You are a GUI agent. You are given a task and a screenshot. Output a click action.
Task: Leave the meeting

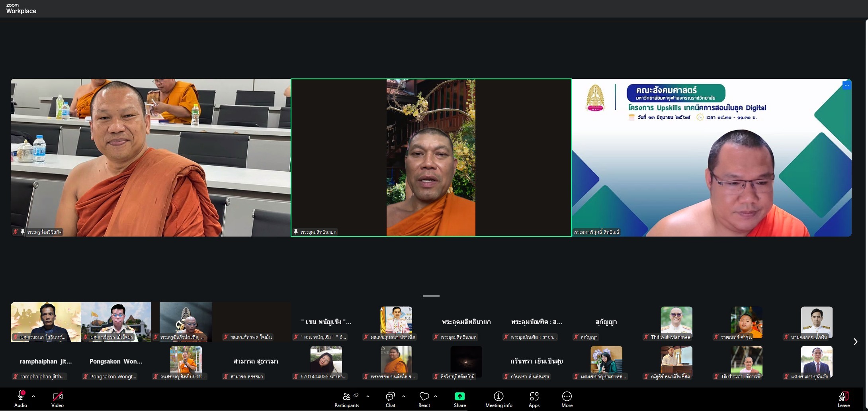(843, 399)
